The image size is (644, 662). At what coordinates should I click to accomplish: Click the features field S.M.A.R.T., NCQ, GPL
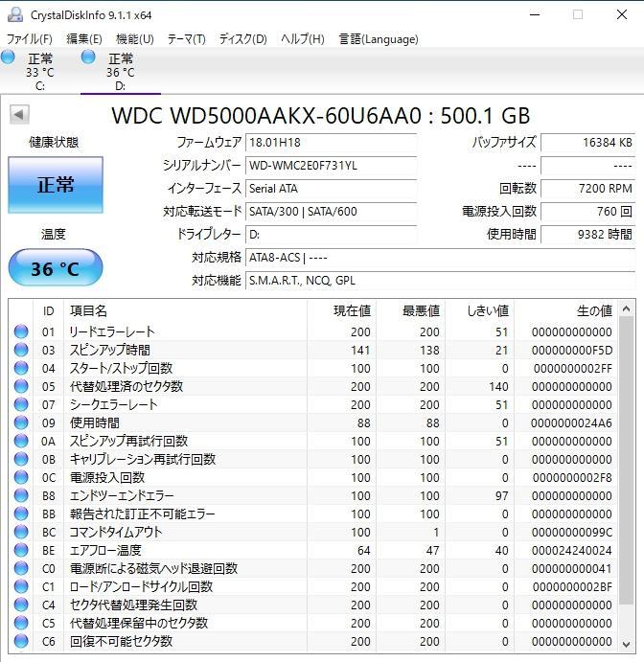441,281
